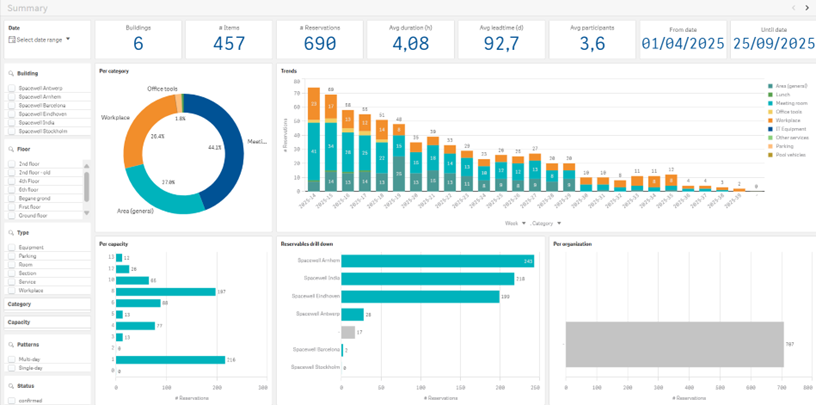
Task: Select the Ground floor checkbox
Action: tap(11, 215)
